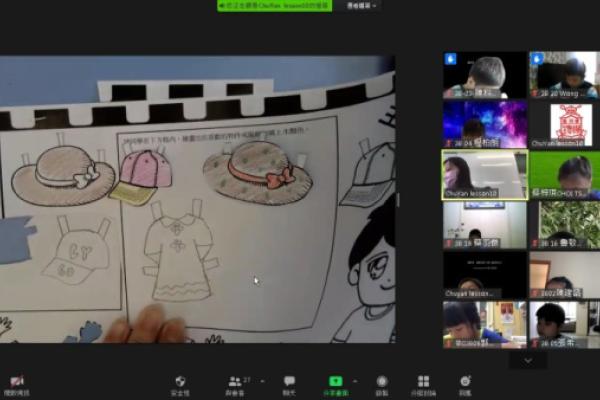The width and height of the screenshot is (600, 400).
Task: Select the top-left participant video tile
Action: [x=484, y=74]
